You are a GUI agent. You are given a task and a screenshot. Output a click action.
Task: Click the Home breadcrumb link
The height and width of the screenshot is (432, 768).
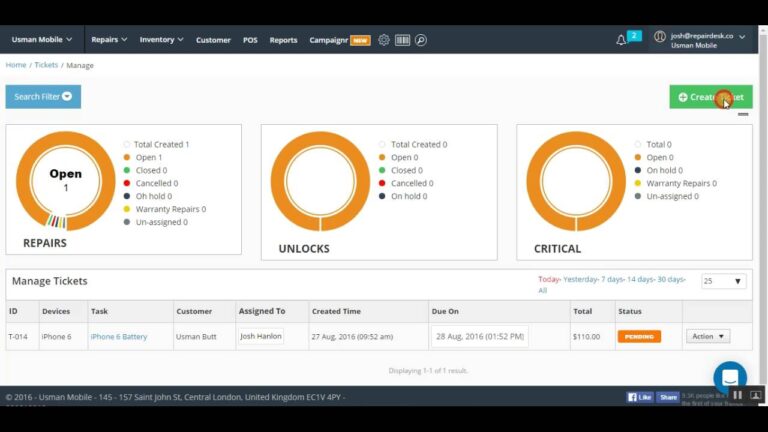(x=16, y=65)
